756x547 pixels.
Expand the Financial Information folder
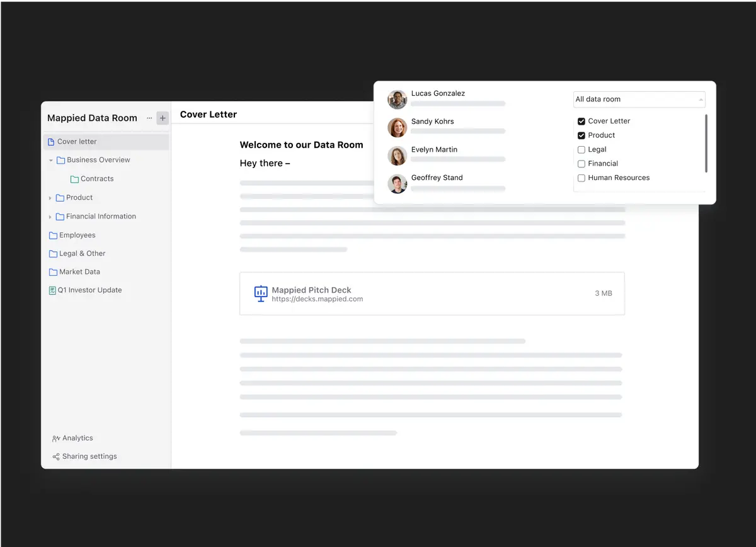pyautogui.click(x=50, y=216)
